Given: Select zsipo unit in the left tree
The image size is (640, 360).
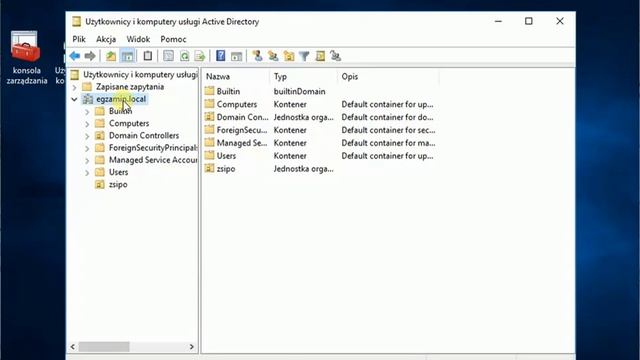Looking at the screenshot, I should click(118, 184).
